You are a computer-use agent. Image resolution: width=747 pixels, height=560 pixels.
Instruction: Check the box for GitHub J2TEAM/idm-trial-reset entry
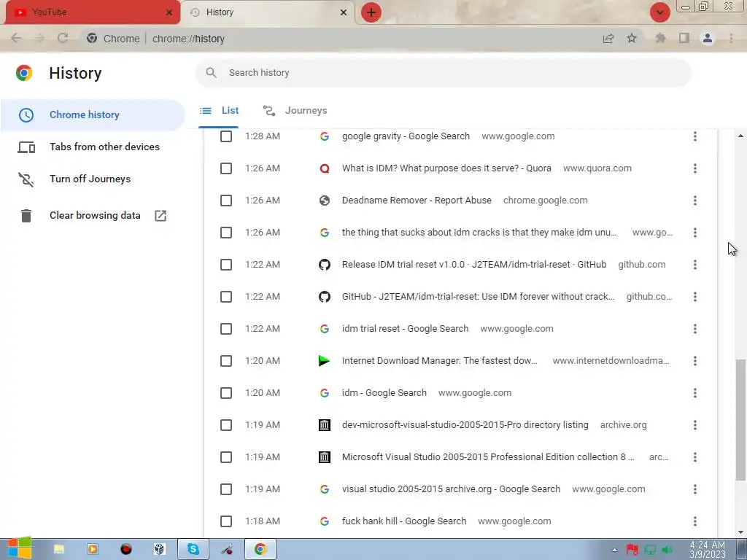pyautogui.click(x=226, y=297)
